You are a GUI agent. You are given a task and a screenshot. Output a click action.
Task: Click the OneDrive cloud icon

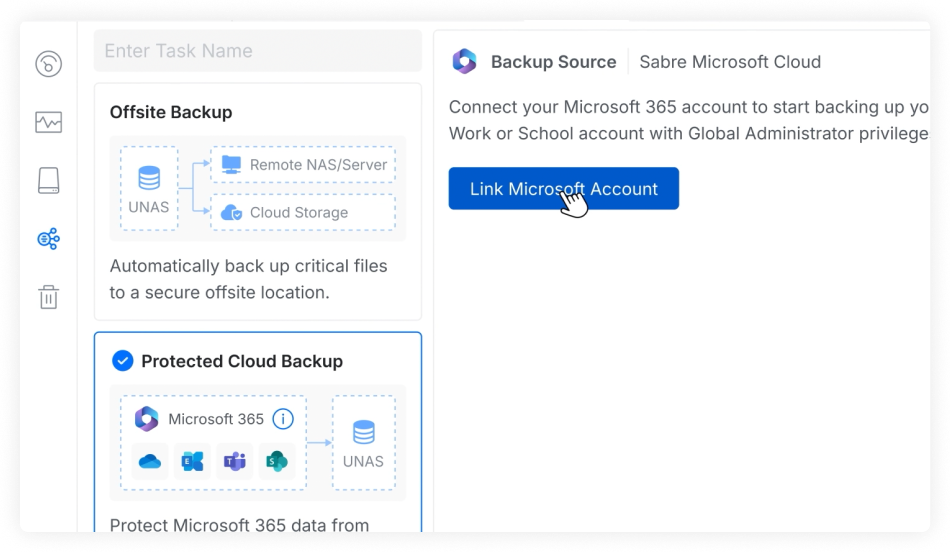(x=150, y=461)
